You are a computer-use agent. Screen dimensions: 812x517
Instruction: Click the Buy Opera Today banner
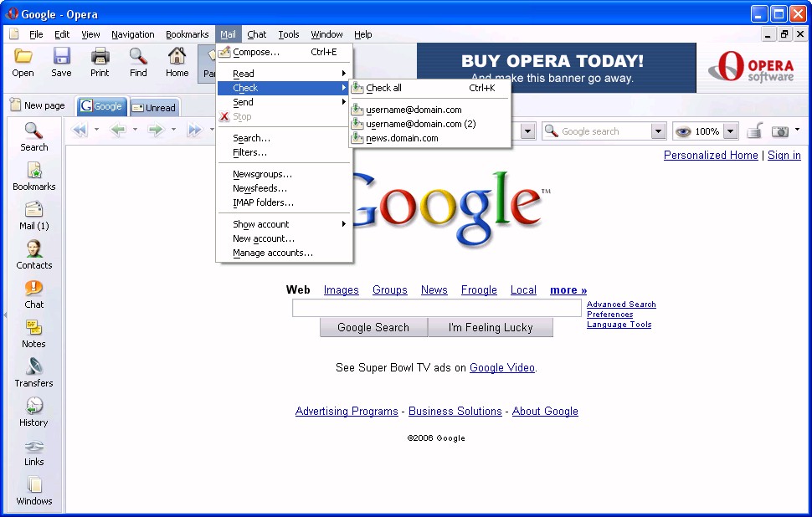click(556, 68)
